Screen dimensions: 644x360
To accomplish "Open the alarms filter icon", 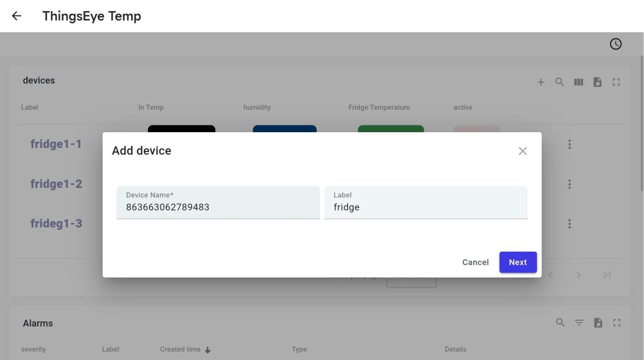I will [578, 322].
